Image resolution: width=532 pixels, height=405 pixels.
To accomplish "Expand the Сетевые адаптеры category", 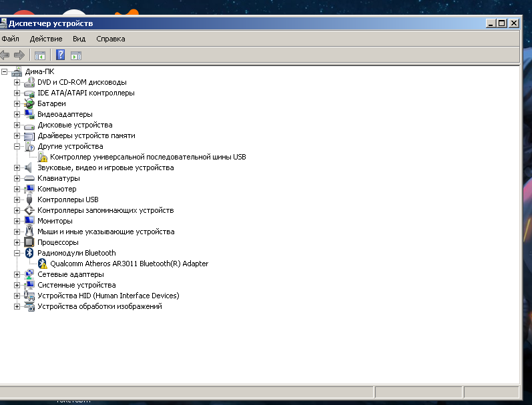I will 17,274.
